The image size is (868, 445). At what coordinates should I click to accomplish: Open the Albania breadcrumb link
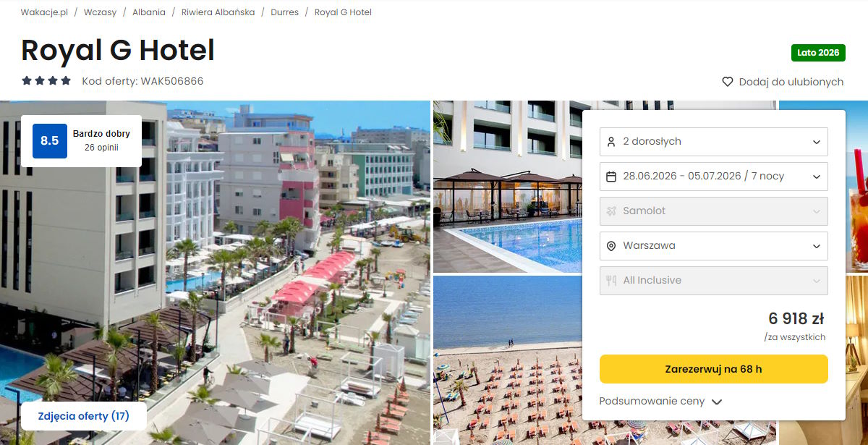click(x=149, y=12)
